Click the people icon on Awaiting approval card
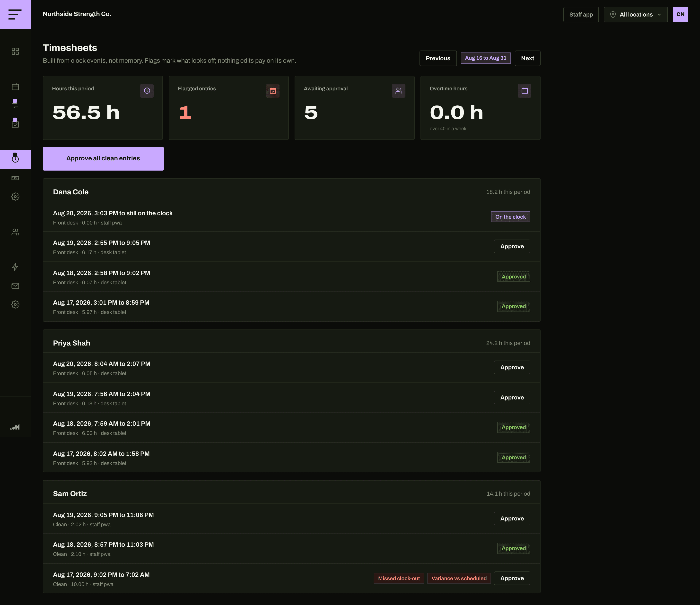 399,91
